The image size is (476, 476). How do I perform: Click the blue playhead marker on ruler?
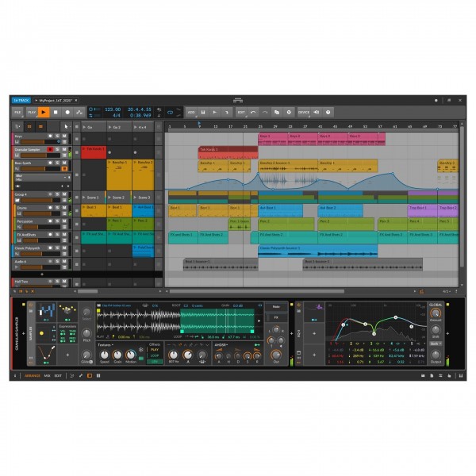tap(199, 123)
